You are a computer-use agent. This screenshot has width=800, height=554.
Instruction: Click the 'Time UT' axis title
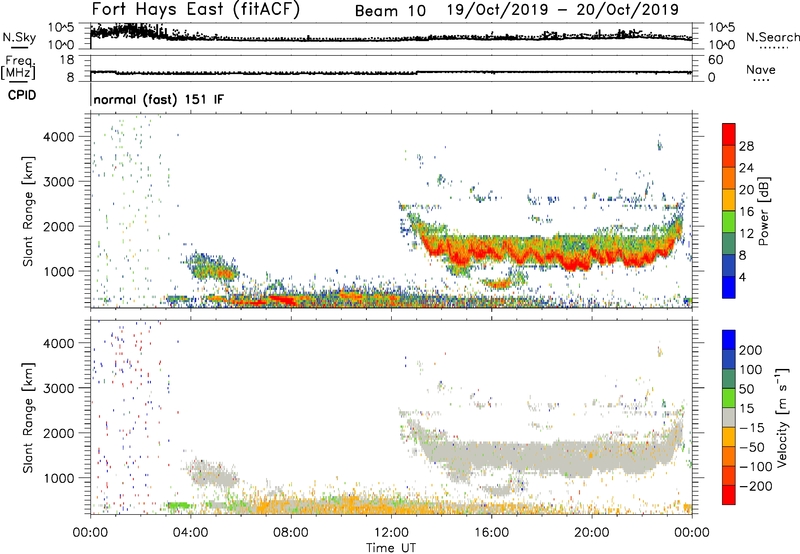(391, 547)
